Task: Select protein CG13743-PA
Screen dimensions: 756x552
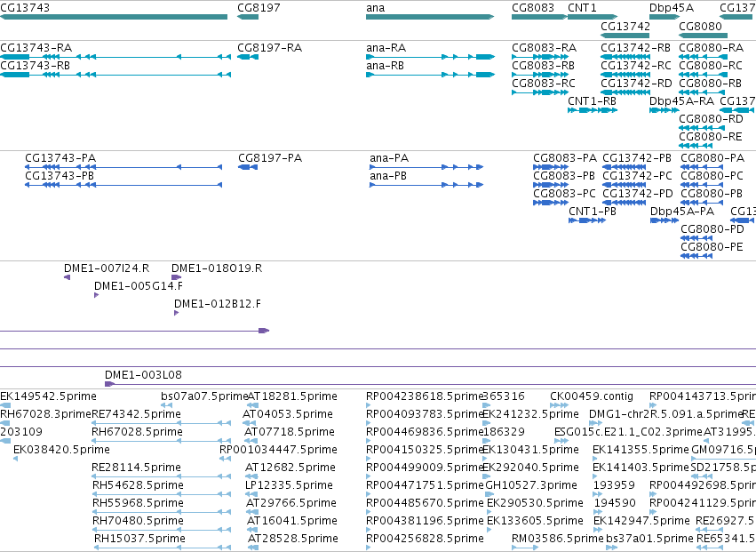Action: (x=123, y=167)
